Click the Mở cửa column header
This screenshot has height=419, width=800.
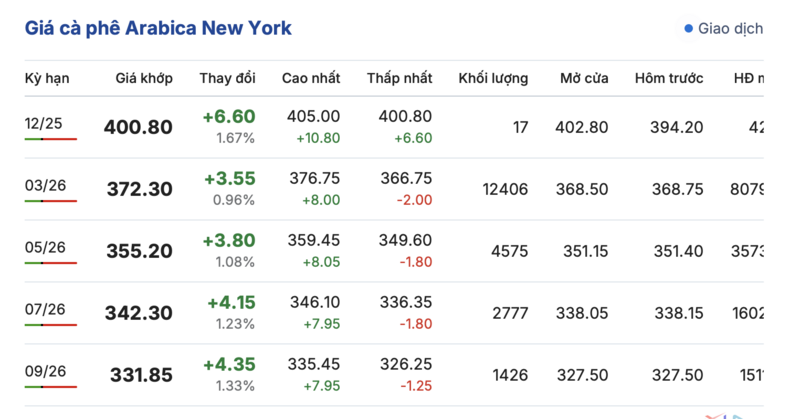(x=583, y=78)
